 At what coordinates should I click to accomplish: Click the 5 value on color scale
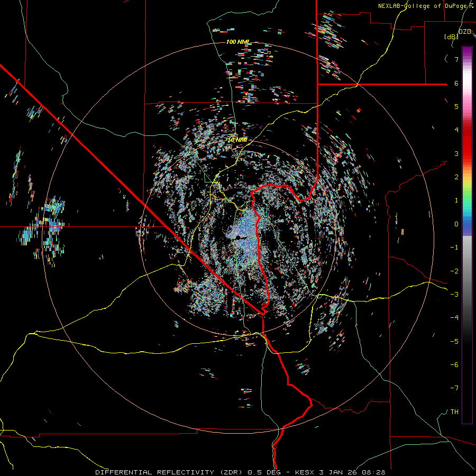click(x=456, y=106)
